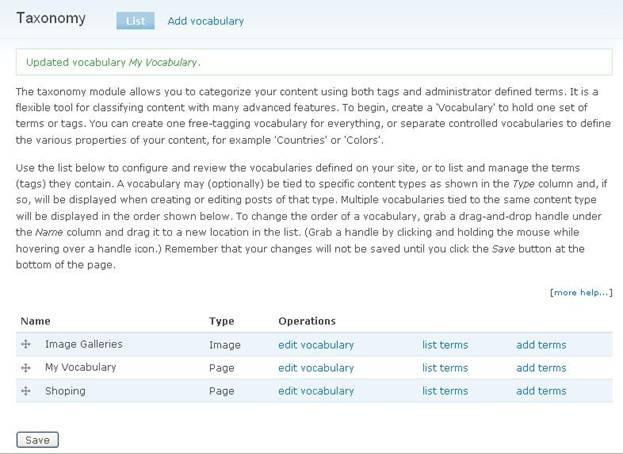This screenshot has height=454, width=623.
Task: Add terms to My Vocabulary
Action: coord(541,368)
